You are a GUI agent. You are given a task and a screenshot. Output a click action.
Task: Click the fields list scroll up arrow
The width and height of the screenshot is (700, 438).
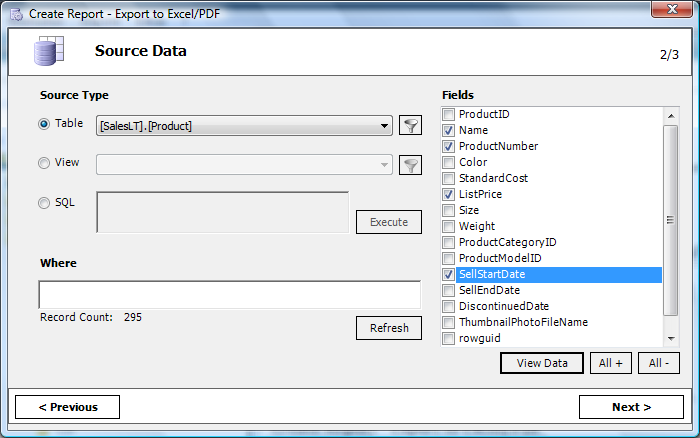(x=671, y=116)
